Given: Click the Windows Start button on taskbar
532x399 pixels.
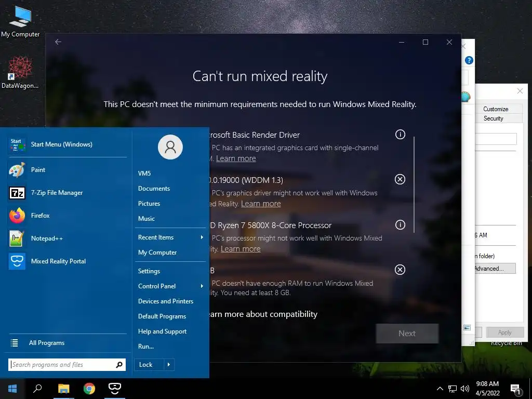Looking at the screenshot, I should point(12,389).
